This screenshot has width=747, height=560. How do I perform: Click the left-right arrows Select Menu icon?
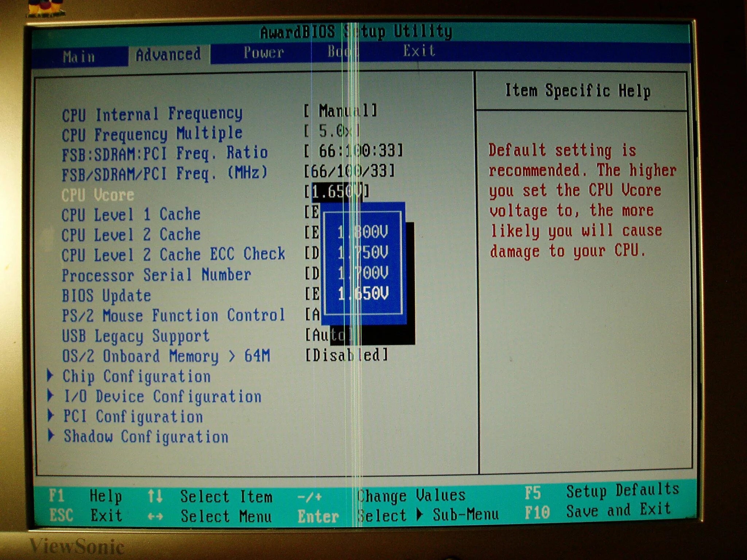[x=155, y=517]
